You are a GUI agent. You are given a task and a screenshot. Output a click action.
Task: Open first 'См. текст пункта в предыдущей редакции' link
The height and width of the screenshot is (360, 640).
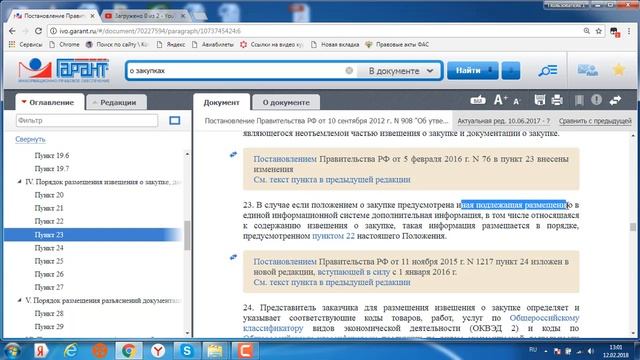click(332, 180)
